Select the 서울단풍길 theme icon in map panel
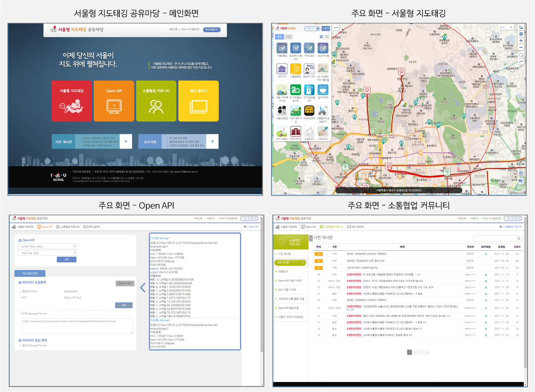Image resolution: width=535 pixels, height=392 pixels. (x=282, y=48)
